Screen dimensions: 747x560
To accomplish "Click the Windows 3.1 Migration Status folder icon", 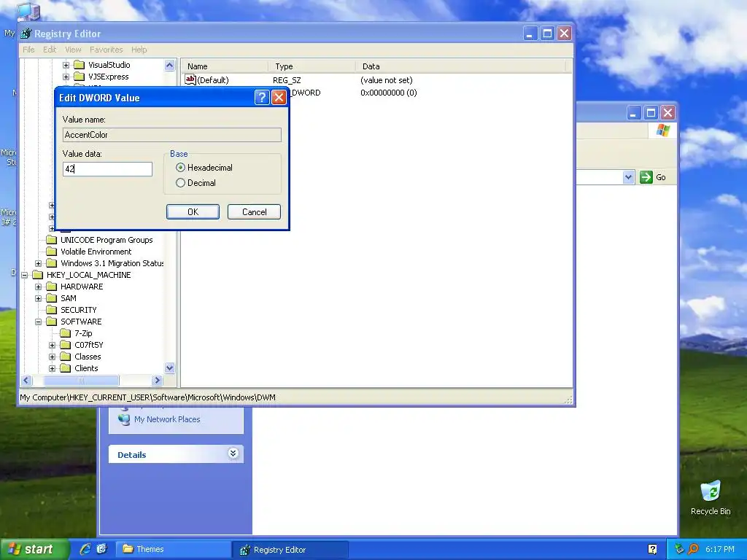I will (52, 263).
